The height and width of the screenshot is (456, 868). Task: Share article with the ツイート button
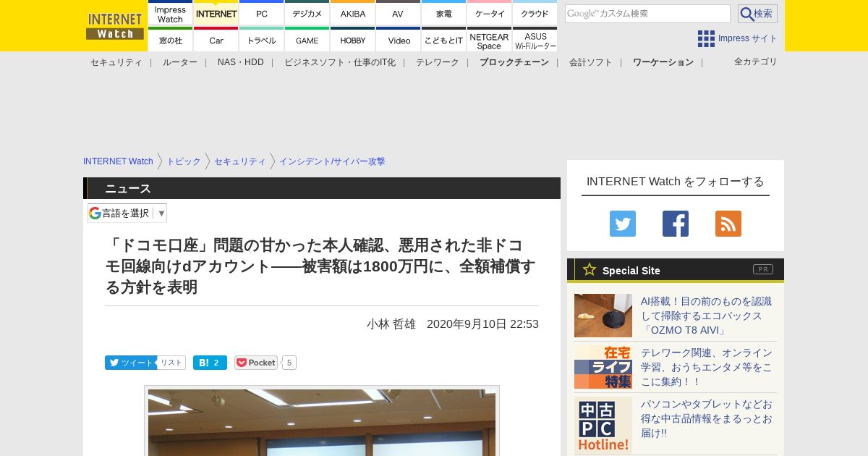pyautogui.click(x=131, y=363)
